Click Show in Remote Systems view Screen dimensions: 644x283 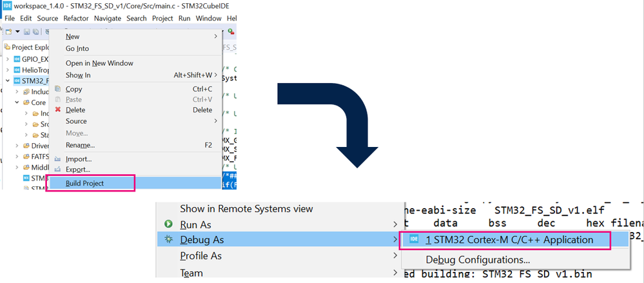point(246,209)
